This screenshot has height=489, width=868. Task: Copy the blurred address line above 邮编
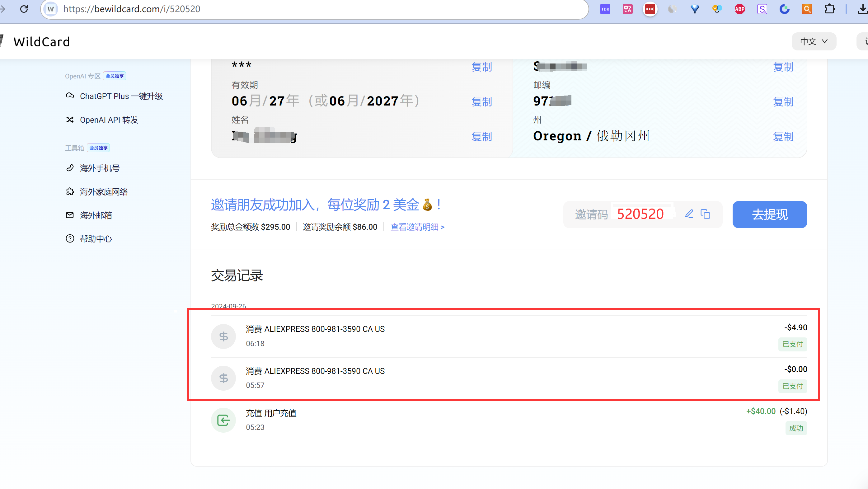tap(783, 67)
